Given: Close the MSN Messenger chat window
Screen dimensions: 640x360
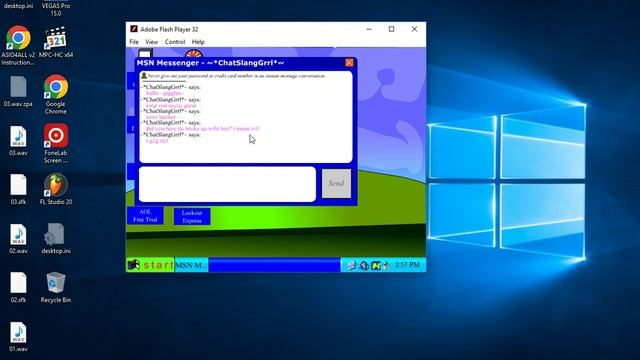Looking at the screenshot, I should (349, 62).
